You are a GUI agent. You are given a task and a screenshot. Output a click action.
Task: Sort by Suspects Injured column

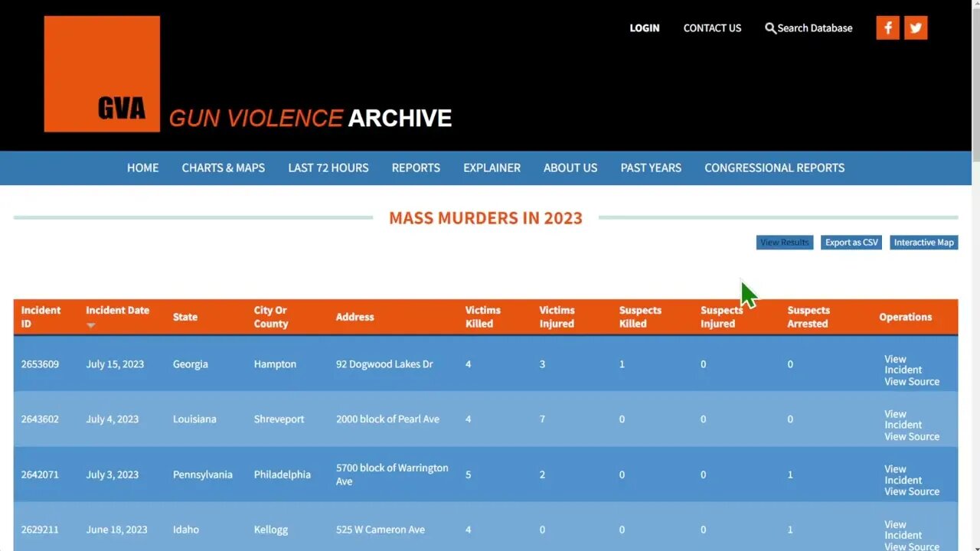(x=722, y=317)
